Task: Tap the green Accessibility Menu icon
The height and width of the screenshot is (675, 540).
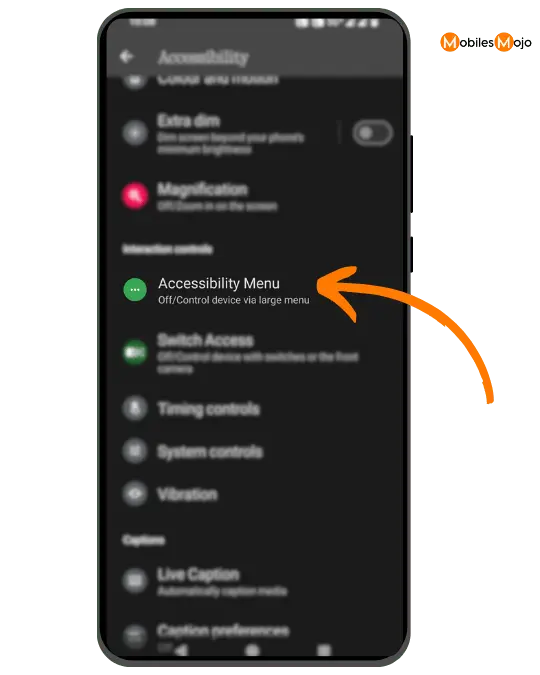Action: pyautogui.click(x=135, y=290)
